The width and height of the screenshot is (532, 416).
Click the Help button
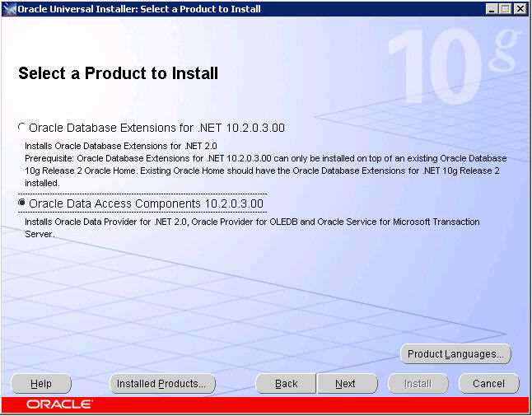pyautogui.click(x=41, y=383)
